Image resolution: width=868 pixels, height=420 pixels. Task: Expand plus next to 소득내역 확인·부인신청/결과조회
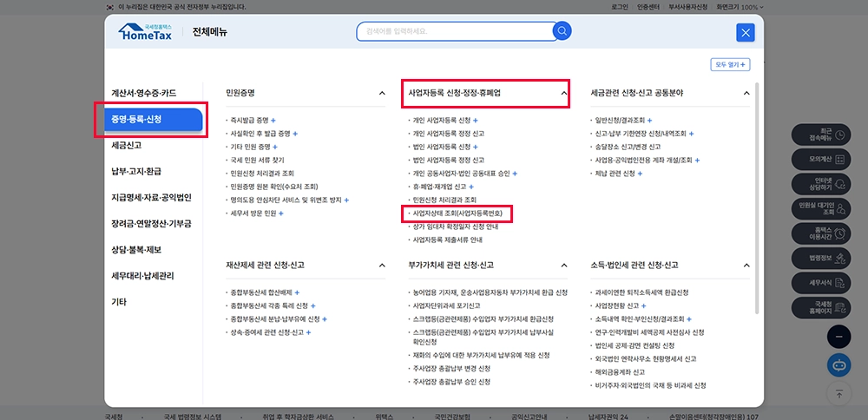pyautogui.click(x=689, y=318)
